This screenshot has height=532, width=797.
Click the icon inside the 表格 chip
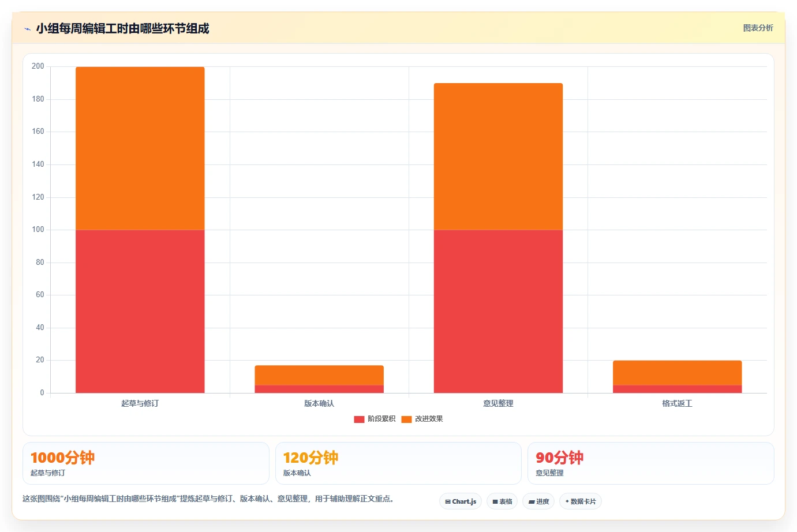(495, 502)
